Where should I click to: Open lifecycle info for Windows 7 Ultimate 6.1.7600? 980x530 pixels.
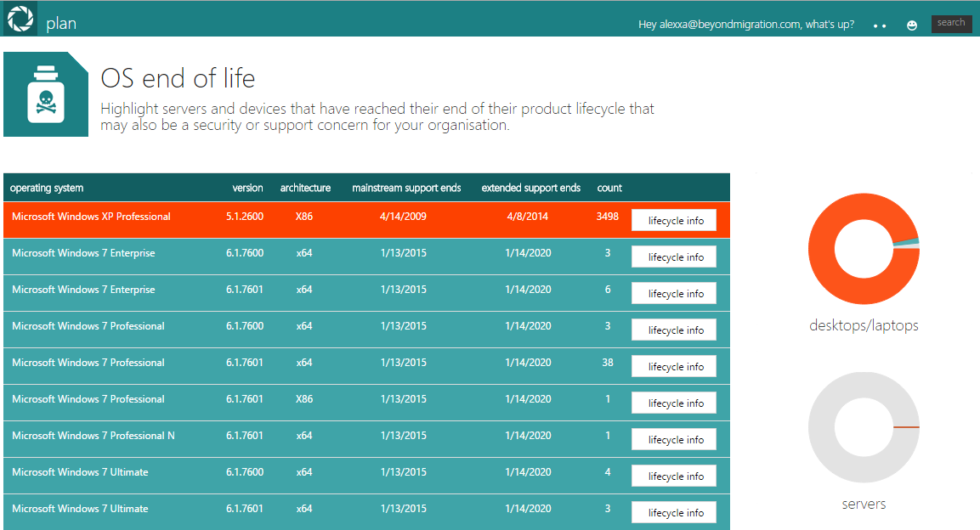point(674,476)
